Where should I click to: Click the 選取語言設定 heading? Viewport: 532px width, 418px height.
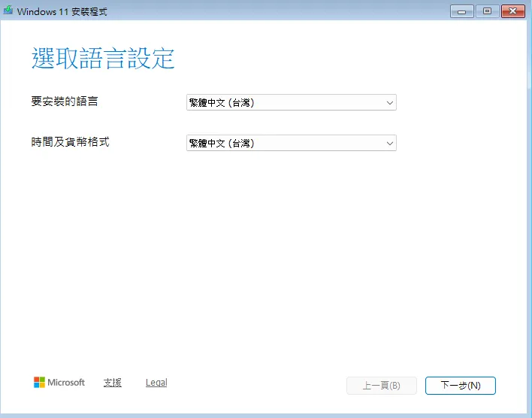(103, 59)
